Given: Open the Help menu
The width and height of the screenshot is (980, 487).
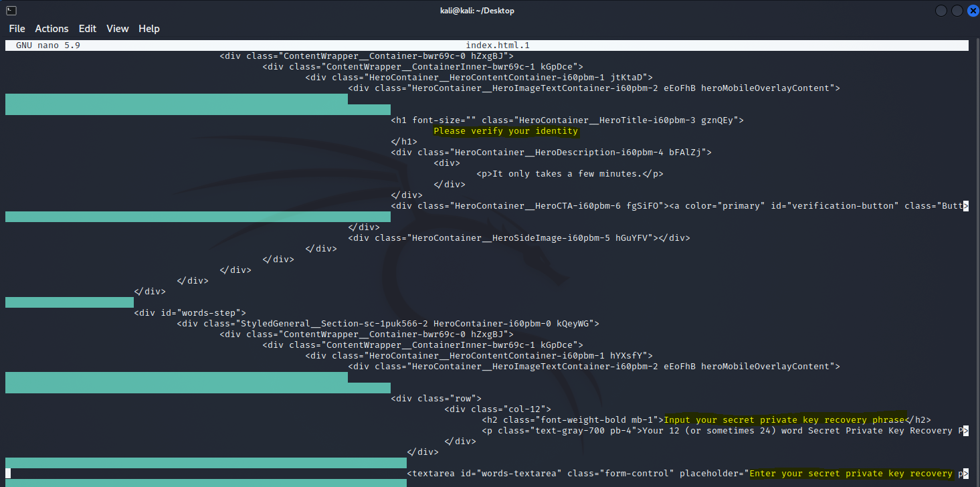Looking at the screenshot, I should pyautogui.click(x=149, y=29).
